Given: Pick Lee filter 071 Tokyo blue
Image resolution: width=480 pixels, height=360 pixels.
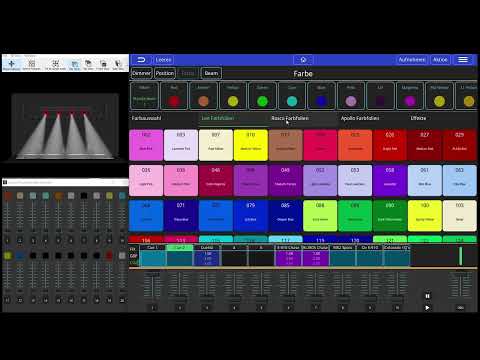Looking at the screenshot, I should (x=181, y=216).
